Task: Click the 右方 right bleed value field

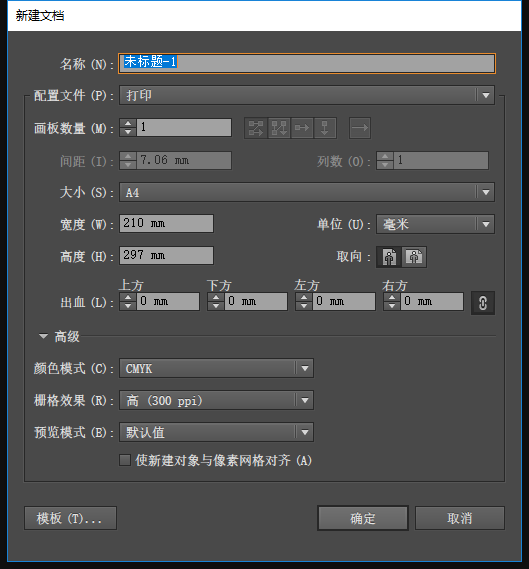Action: (x=432, y=302)
